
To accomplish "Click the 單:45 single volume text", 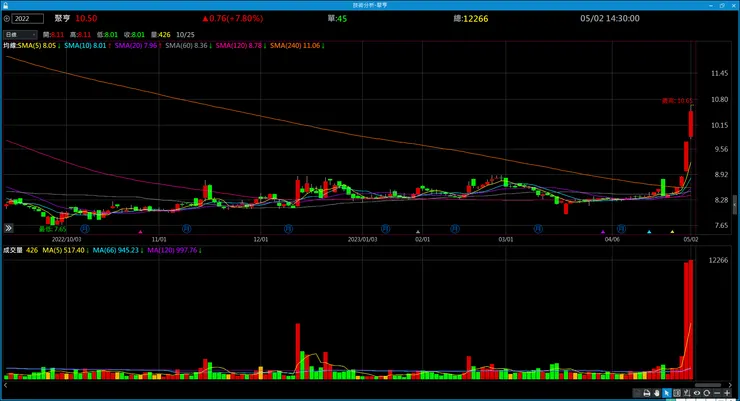I will click(337, 18).
